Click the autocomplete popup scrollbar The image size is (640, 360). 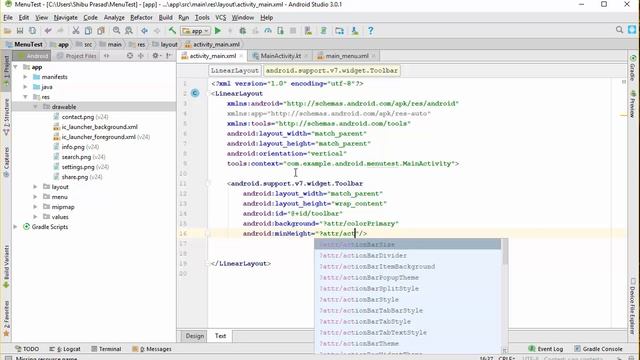click(x=505, y=252)
